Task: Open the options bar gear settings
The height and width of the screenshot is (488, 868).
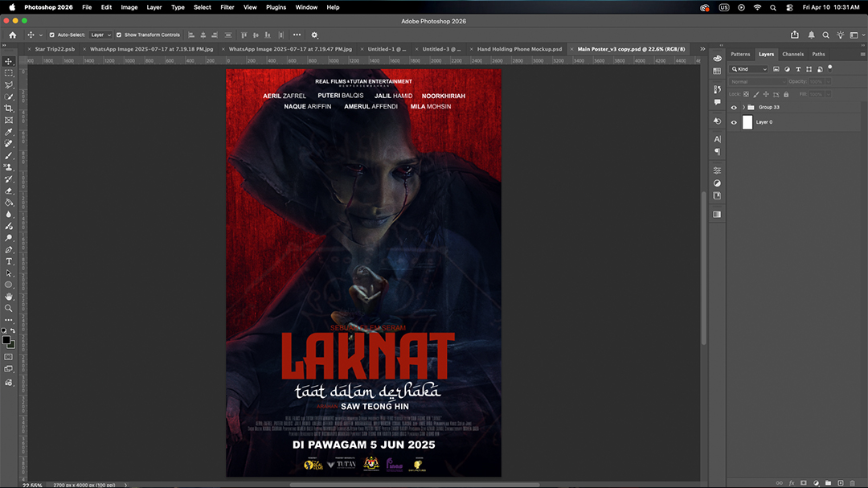Action: pos(314,35)
